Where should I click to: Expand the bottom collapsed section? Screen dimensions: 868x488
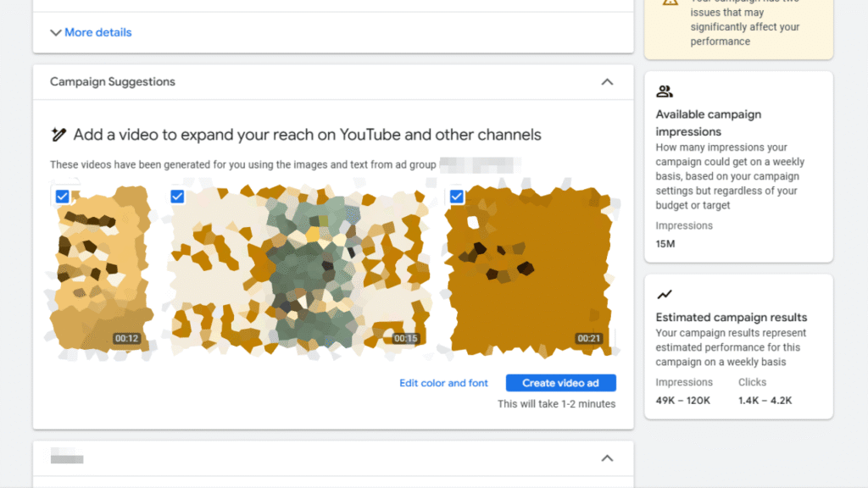[x=607, y=457]
